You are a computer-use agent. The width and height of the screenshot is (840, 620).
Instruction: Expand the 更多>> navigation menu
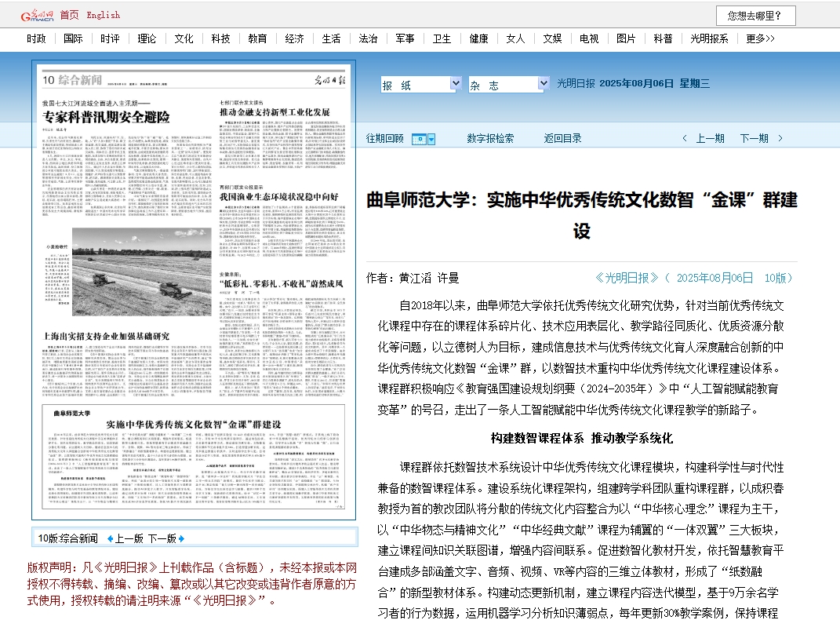[x=760, y=38]
